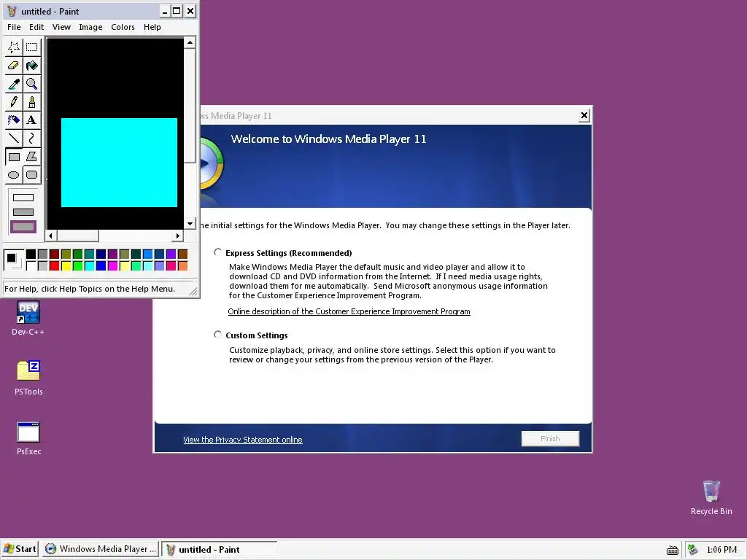Pick the Rounded Rectangle shape tool
The height and width of the screenshot is (560, 747).
[x=32, y=175]
